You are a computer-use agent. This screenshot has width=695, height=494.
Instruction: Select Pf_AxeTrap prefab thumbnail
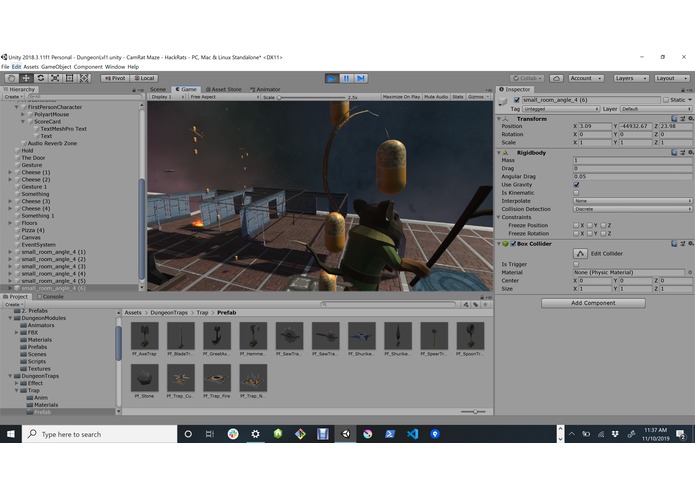point(144,336)
